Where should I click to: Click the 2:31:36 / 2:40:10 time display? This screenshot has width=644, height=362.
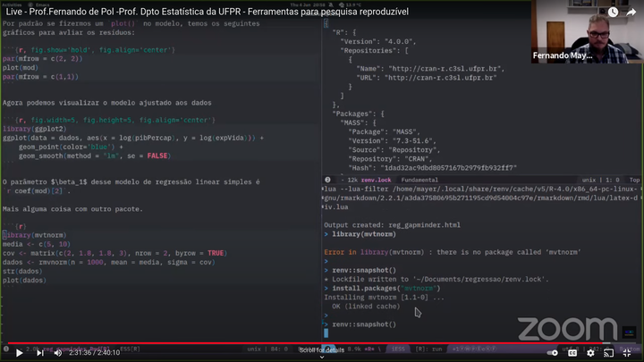click(94, 352)
